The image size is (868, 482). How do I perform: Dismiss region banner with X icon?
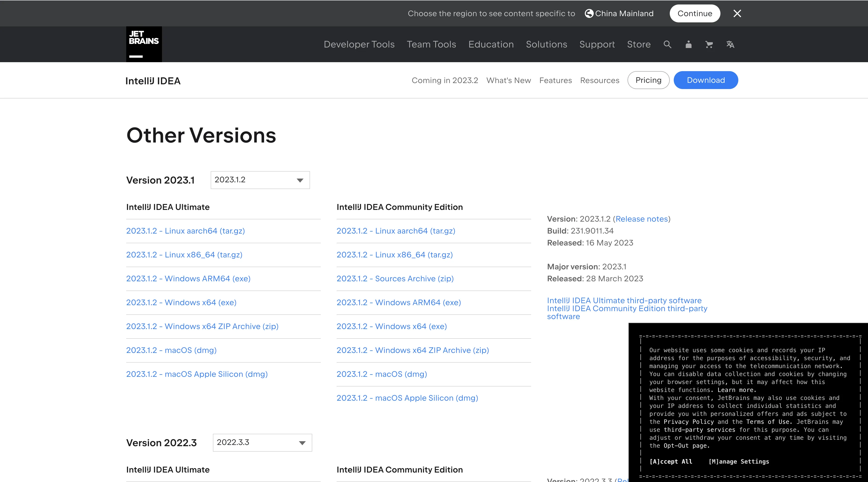[737, 13]
